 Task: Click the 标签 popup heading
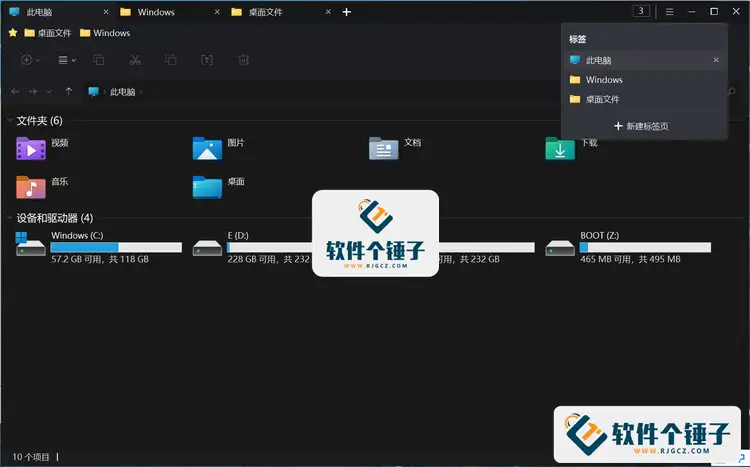click(578, 39)
